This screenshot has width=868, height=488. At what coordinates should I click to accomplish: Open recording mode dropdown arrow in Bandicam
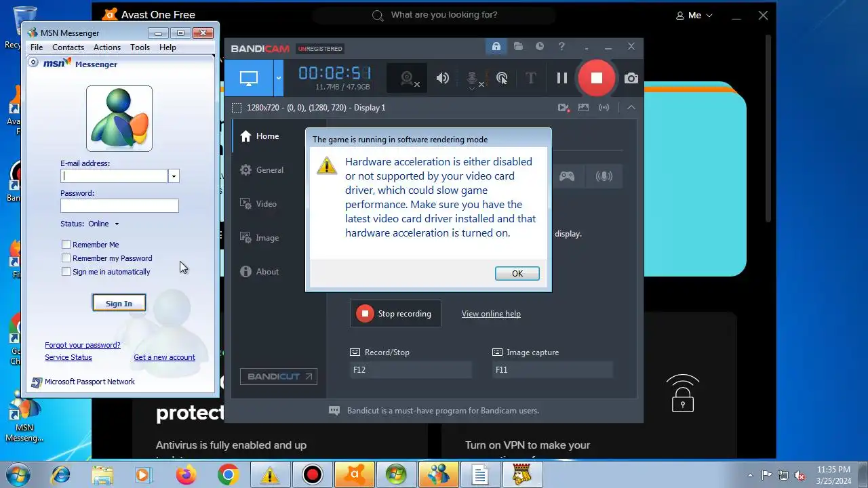point(278,78)
